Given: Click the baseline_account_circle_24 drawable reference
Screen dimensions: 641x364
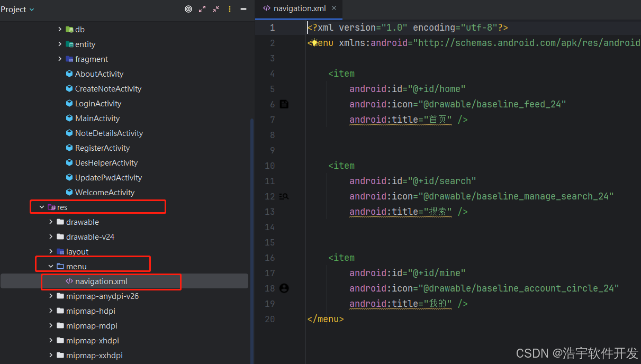Looking at the screenshot, I should pos(519,288).
